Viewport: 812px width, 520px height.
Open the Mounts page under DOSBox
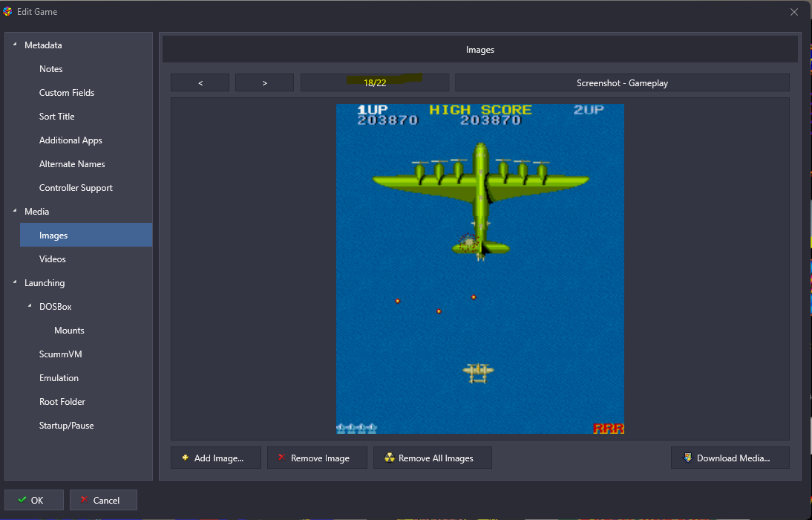(x=69, y=331)
